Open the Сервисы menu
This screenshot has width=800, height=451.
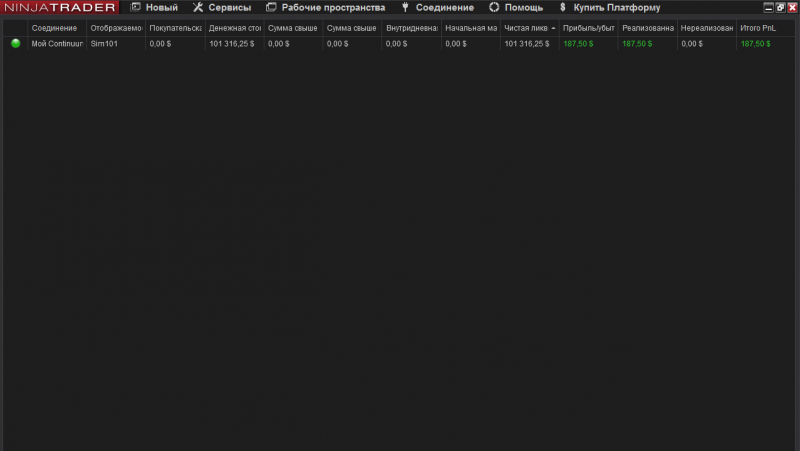tap(230, 8)
